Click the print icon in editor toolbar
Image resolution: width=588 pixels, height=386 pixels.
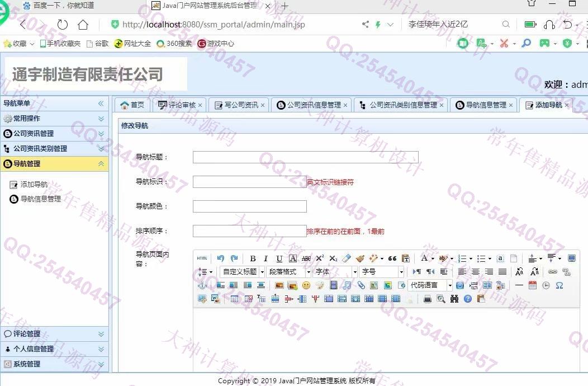(428, 299)
